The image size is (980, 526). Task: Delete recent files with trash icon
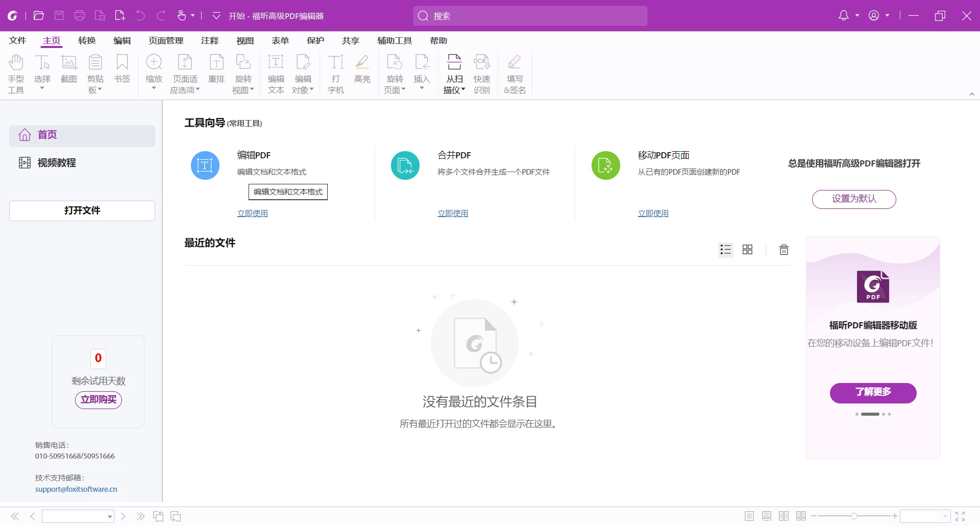(784, 250)
